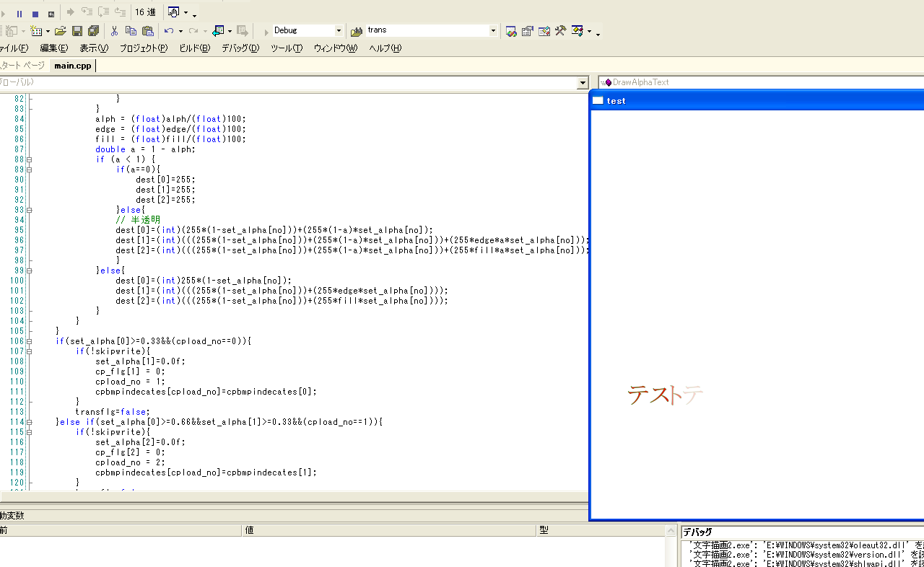Pause debugging with the Break All icon
The height and width of the screenshot is (567, 924).
coord(19,13)
